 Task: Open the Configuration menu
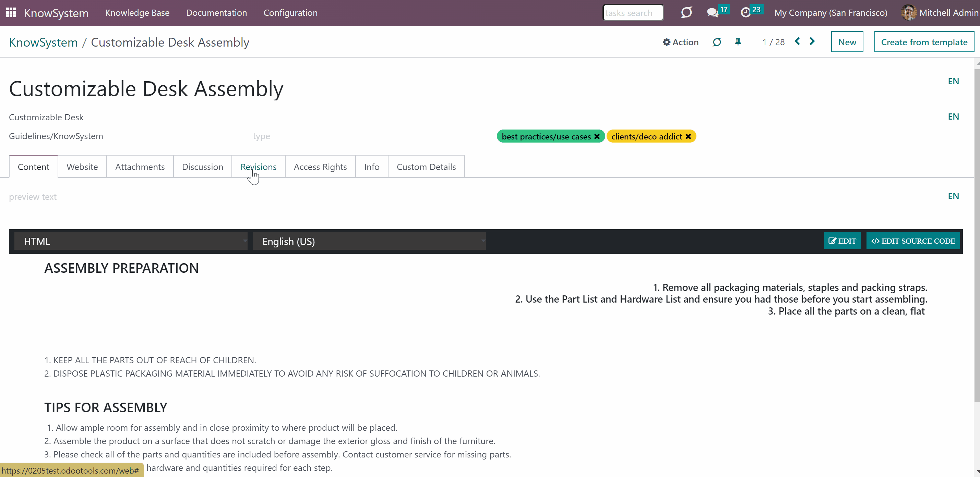[290, 13]
